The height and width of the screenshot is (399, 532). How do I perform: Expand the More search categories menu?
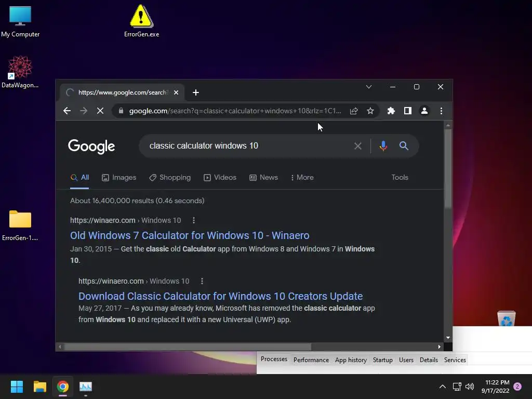(302, 178)
